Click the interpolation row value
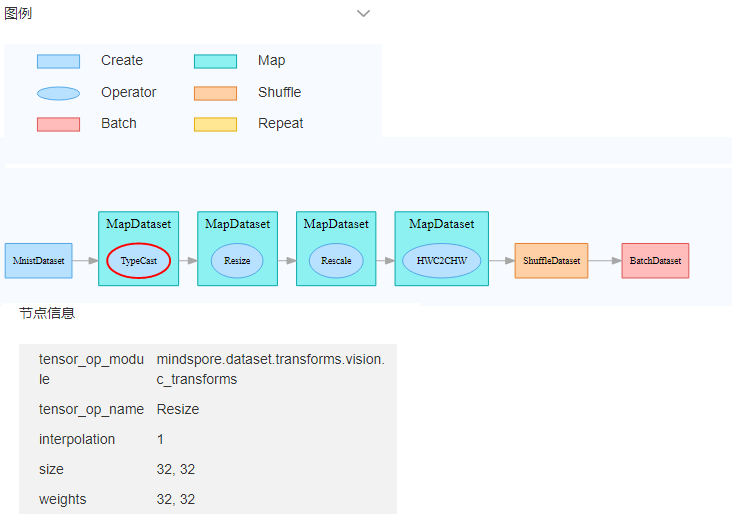The height and width of the screenshot is (517, 732). 161,439
